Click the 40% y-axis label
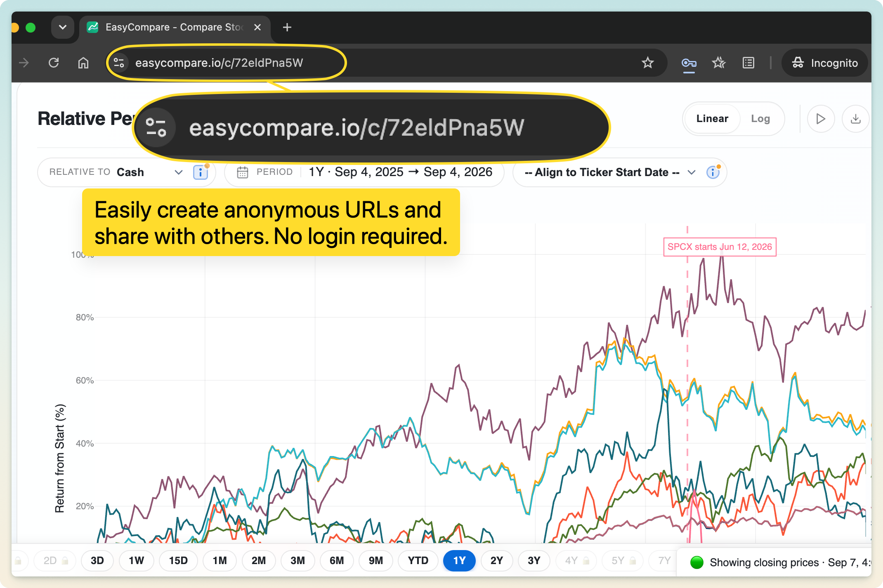The width and height of the screenshot is (883, 588). 85,444
